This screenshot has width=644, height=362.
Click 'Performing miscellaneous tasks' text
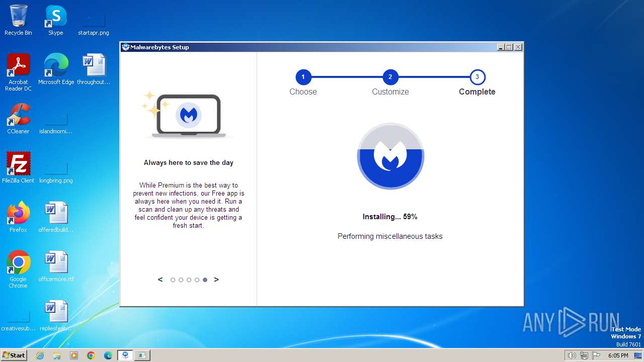click(390, 236)
